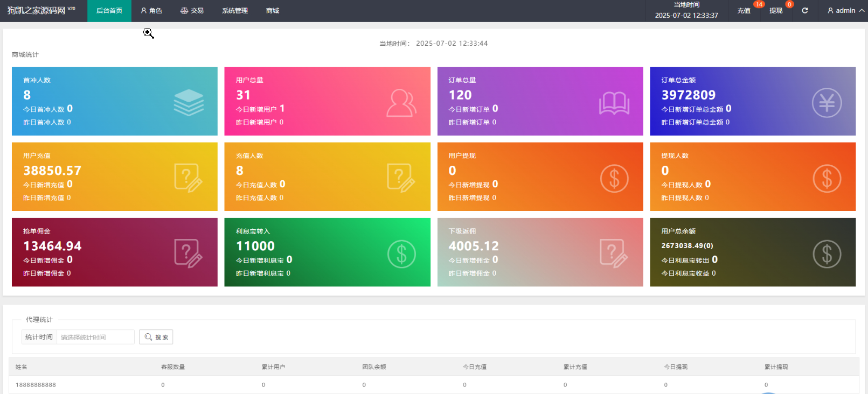Viewport: 868px width, 394px height.
Task: Click the 用户充值 value 38850.57
Action: tap(52, 171)
